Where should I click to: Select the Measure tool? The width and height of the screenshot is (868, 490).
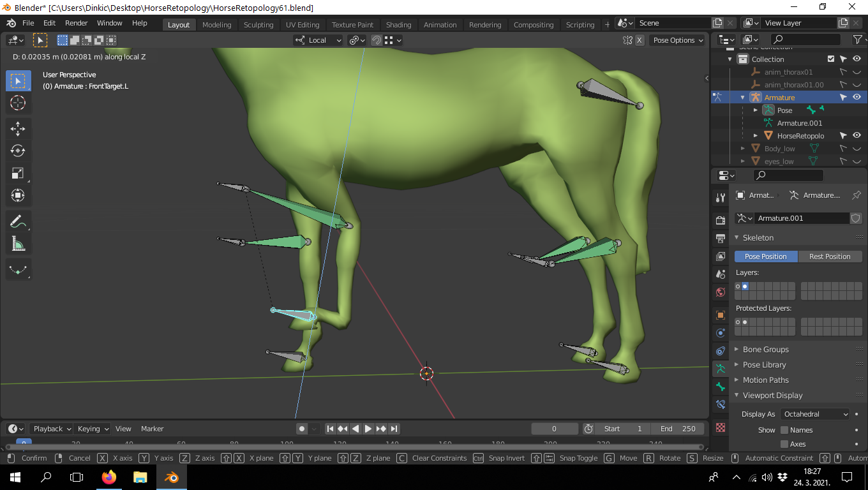click(x=18, y=244)
